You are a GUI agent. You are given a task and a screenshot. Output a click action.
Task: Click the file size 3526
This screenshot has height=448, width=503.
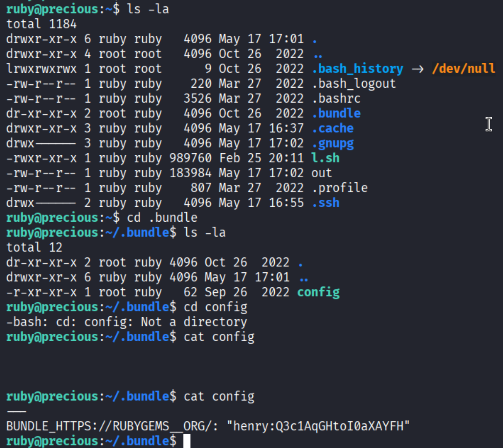point(197,99)
